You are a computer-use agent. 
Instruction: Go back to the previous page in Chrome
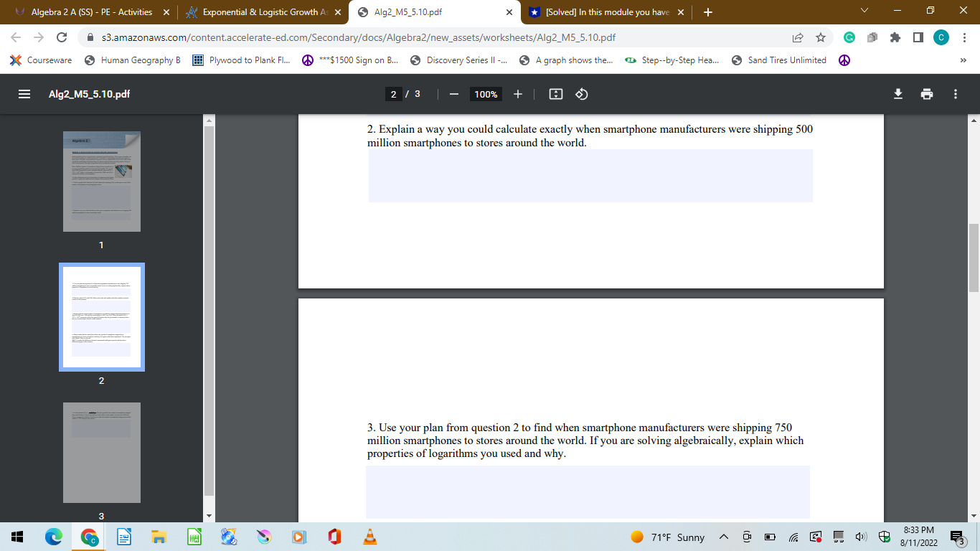[16, 37]
